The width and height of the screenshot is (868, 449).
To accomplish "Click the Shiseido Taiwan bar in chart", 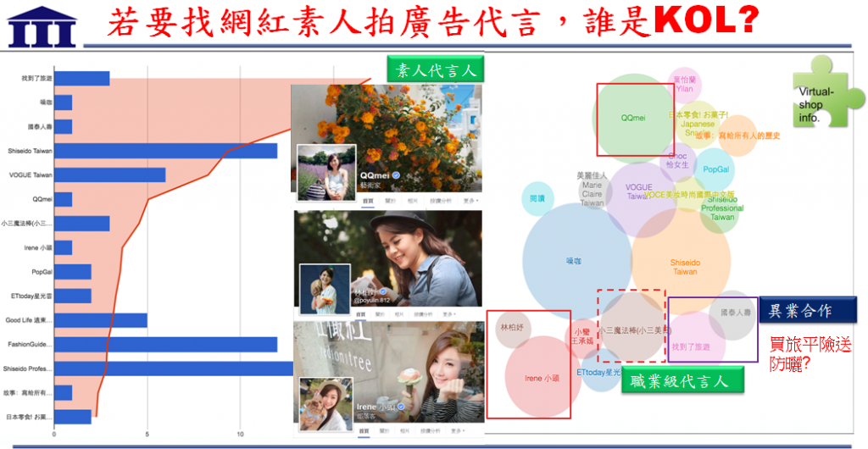I will click(165, 151).
